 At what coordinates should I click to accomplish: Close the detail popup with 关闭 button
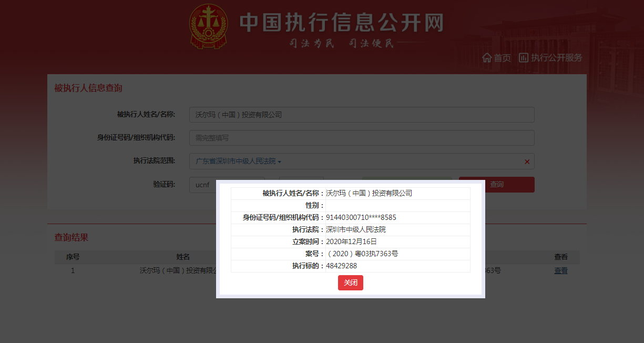(351, 283)
